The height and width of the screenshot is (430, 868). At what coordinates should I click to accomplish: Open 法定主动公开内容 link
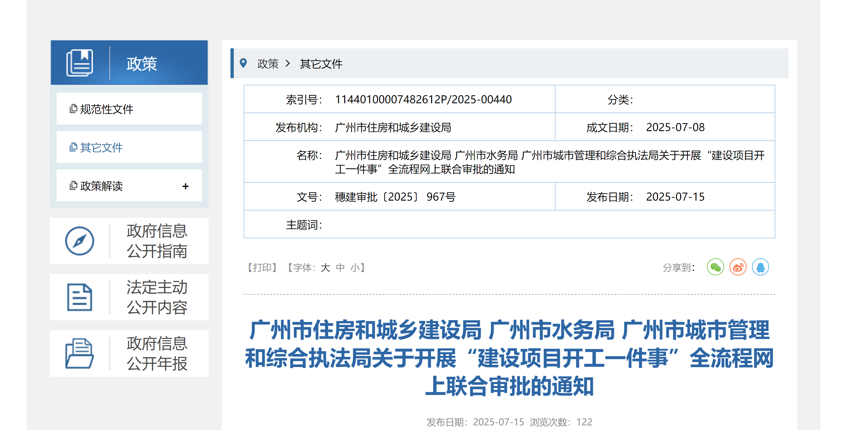coord(157,297)
